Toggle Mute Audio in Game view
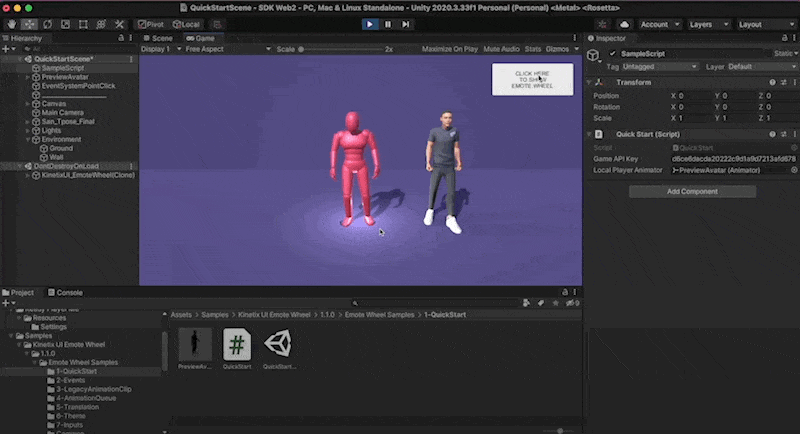 coord(502,49)
